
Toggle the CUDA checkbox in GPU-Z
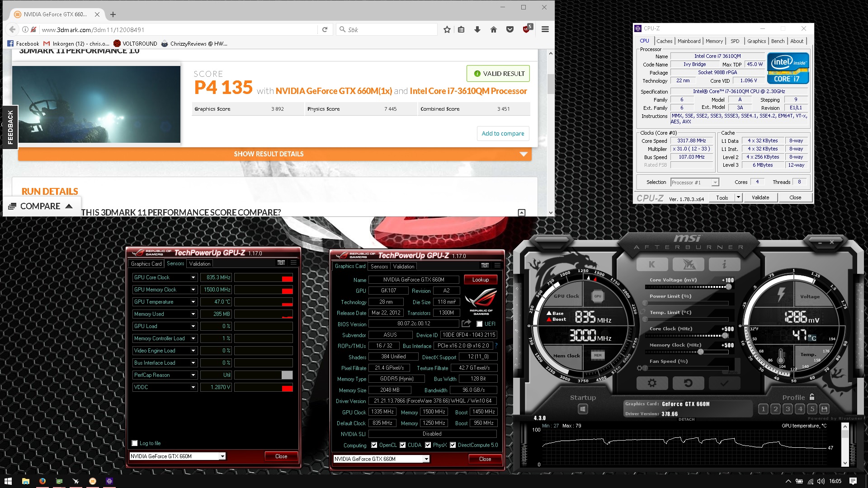pyautogui.click(x=402, y=445)
